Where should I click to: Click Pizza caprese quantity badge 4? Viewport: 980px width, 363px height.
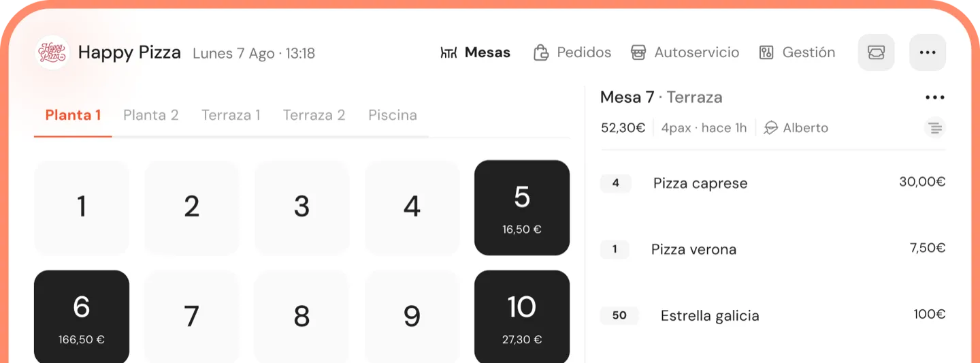tap(615, 183)
